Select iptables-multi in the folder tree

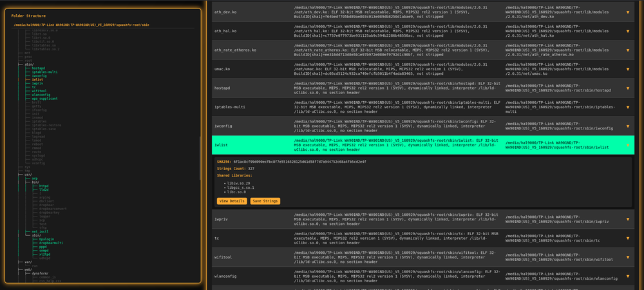click(x=45, y=72)
